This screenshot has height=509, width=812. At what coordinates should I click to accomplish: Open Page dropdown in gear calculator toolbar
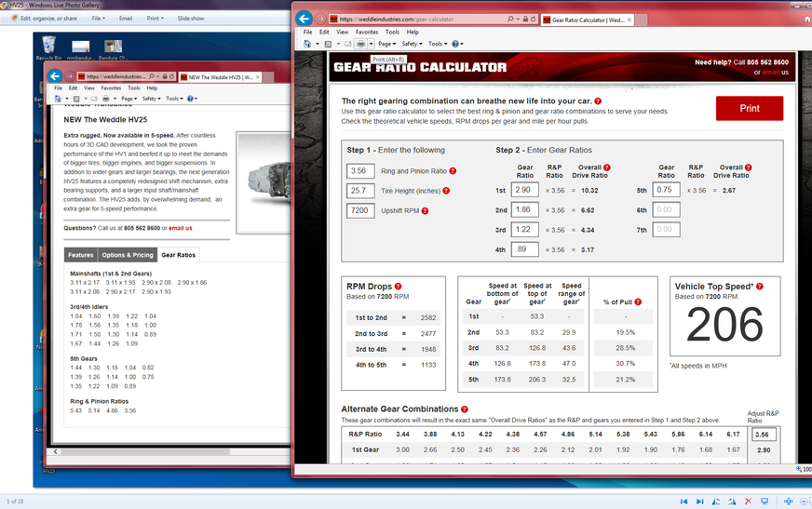pos(386,44)
